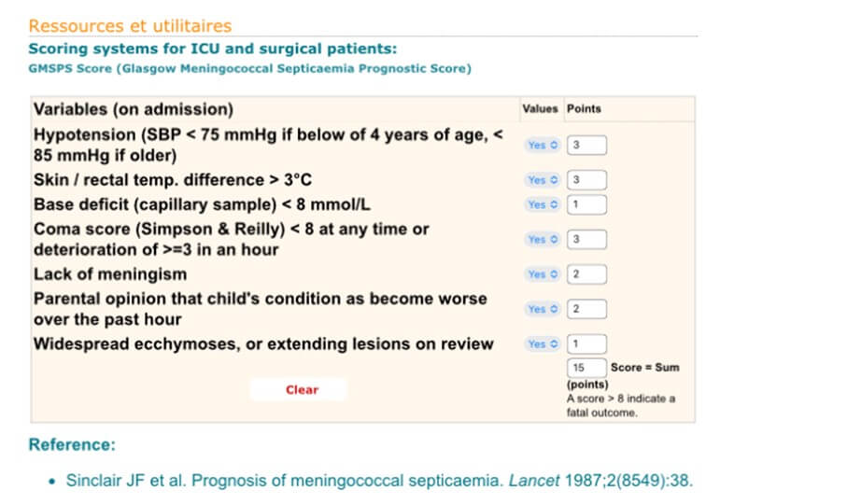
Task: Select the Widespread ecchymoses points field
Action: click(x=586, y=344)
